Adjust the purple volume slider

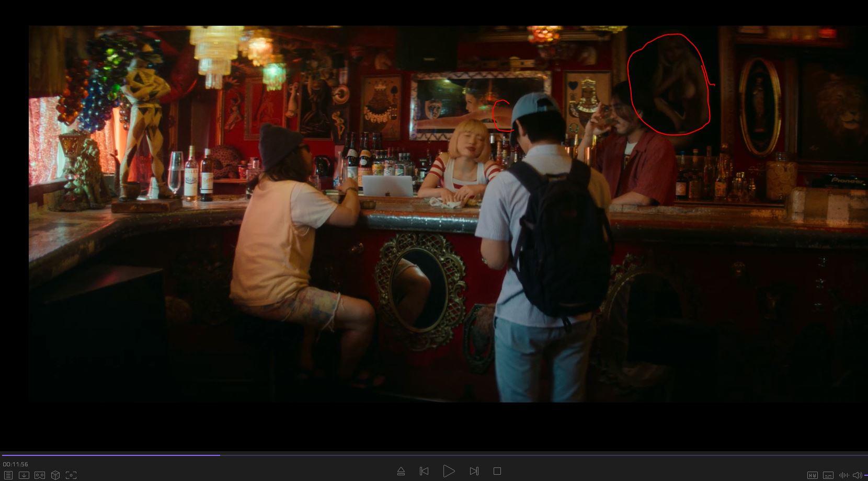(865, 475)
